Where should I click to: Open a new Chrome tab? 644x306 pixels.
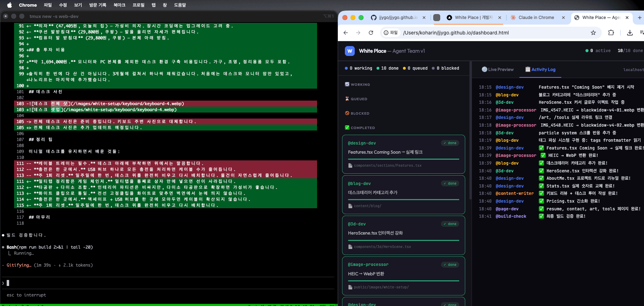click(640, 18)
